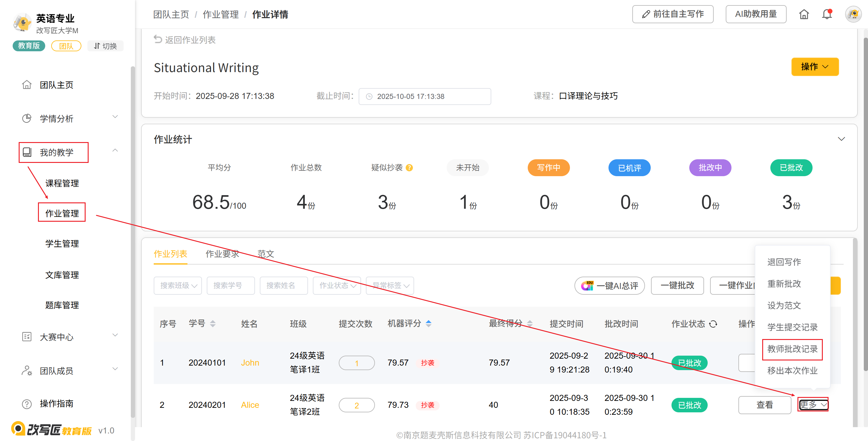Click the suspected plagiarism help question icon
Screen dimensions: 868x441
click(409, 168)
